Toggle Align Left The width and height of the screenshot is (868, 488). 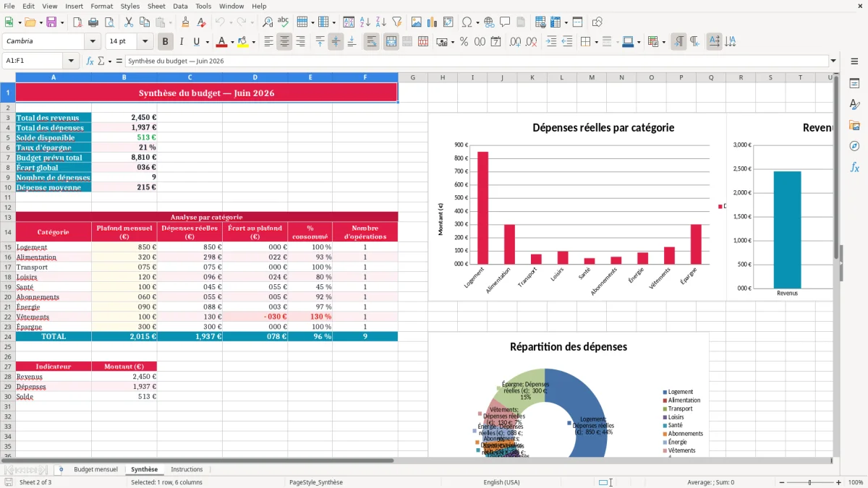268,42
